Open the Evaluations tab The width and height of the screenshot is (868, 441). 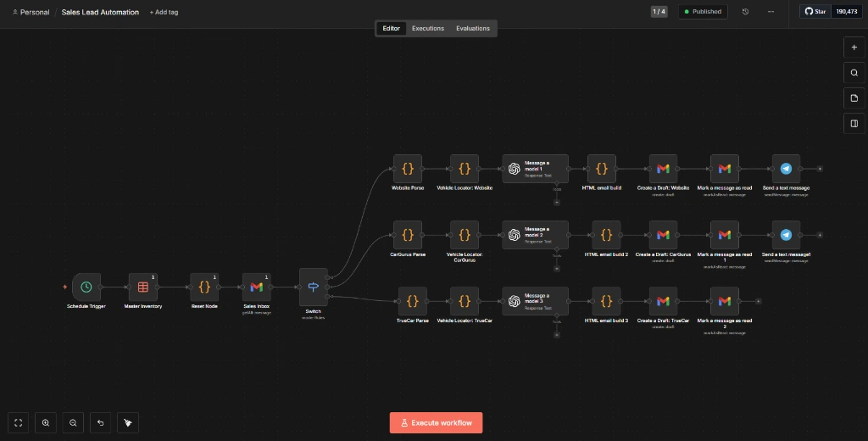473,28
